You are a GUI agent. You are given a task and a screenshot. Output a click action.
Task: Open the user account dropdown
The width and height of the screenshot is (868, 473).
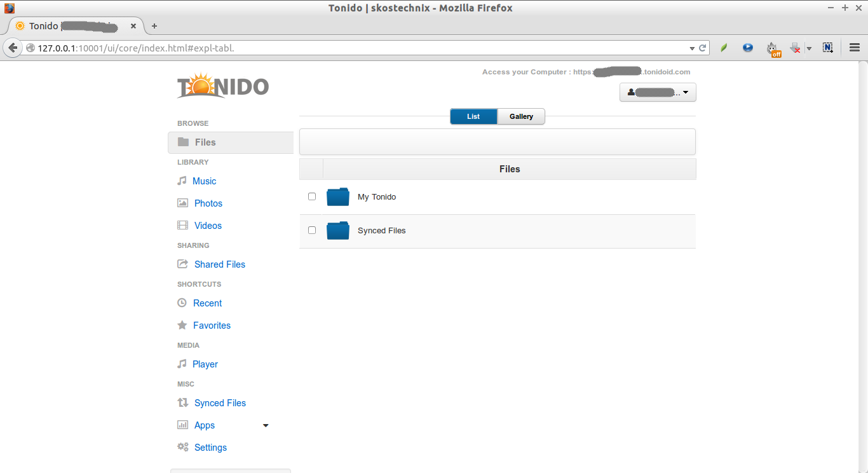tap(658, 92)
